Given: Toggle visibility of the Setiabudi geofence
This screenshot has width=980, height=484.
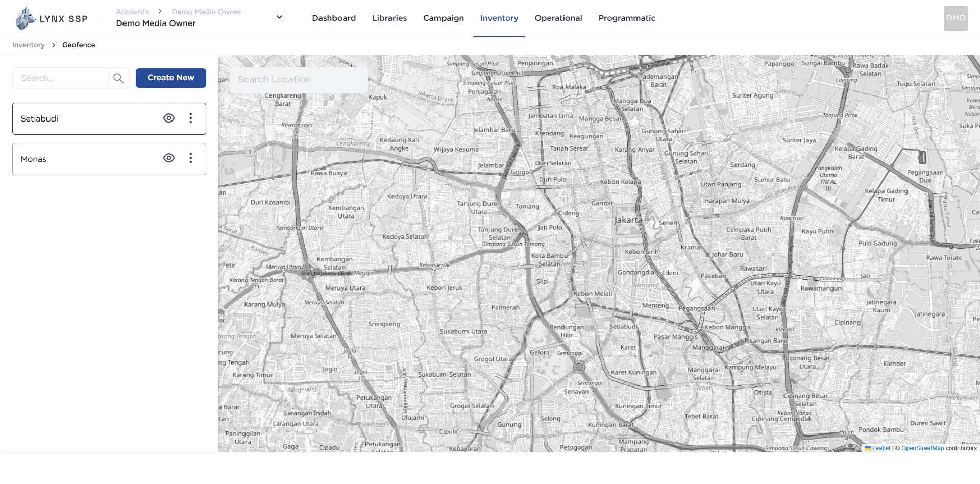Looking at the screenshot, I should coord(169,118).
